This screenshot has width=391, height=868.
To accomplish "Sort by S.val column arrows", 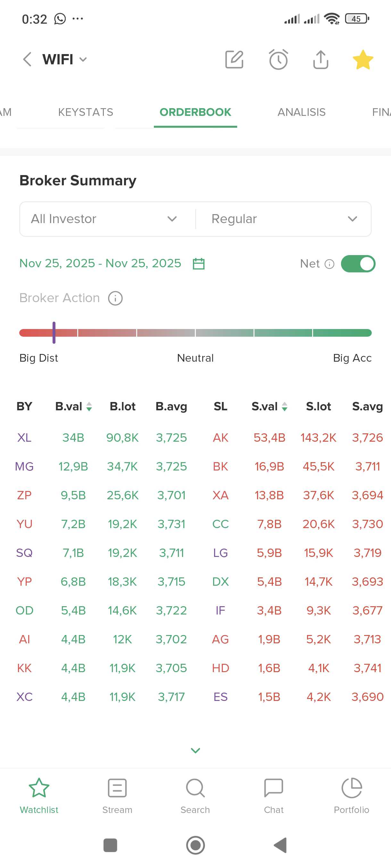I will [x=285, y=406].
